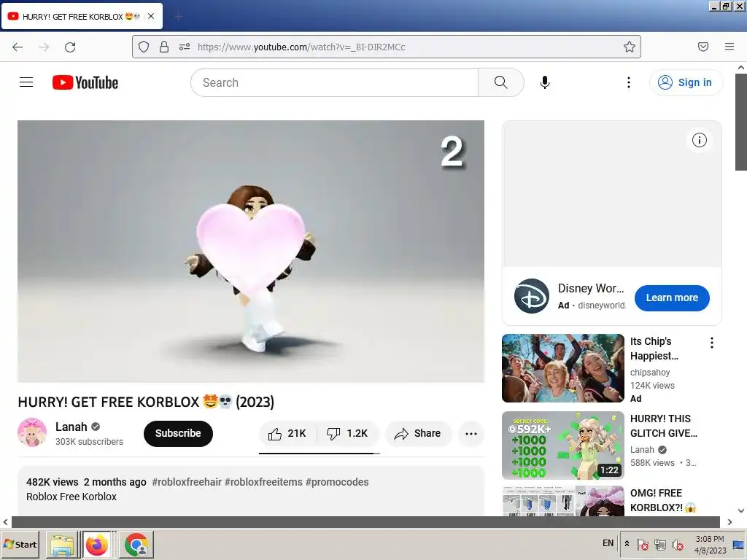Open Lanah channel avatar
The image size is (747, 560).
tap(32, 433)
